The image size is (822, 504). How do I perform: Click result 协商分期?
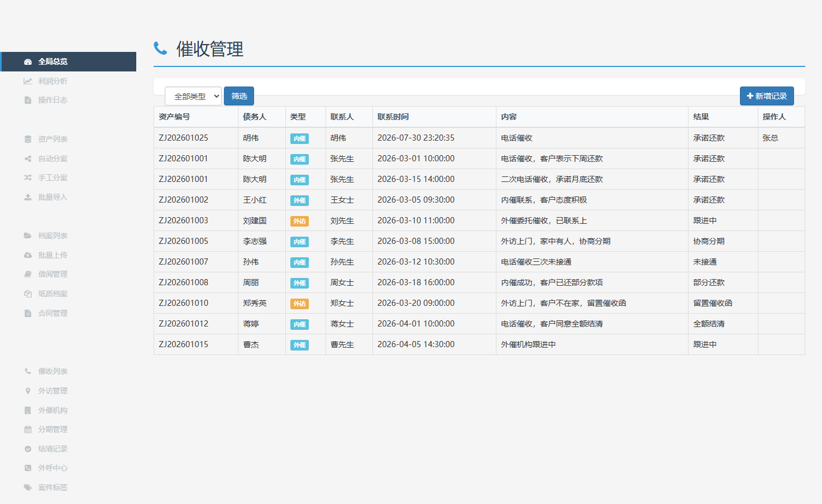709,241
